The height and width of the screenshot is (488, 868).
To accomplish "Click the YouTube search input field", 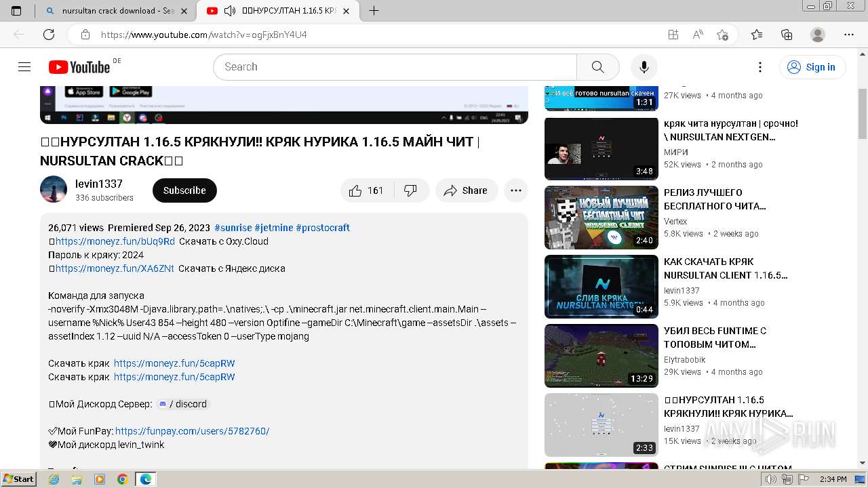I will coord(395,66).
